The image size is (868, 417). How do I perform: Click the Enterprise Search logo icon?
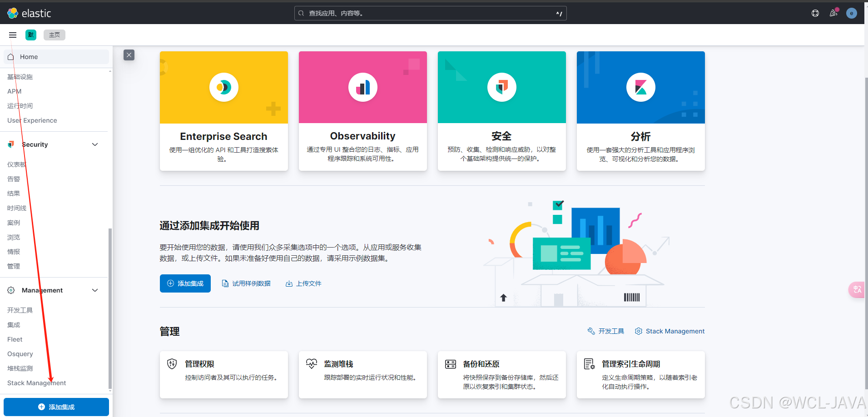[x=224, y=87]
